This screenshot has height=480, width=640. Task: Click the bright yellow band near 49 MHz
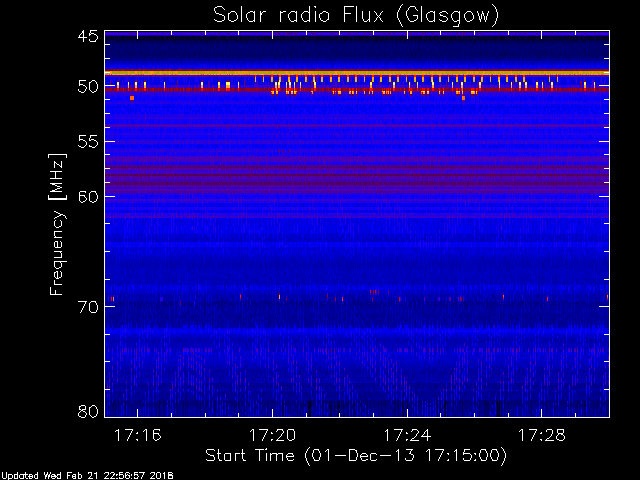(357, 73)
